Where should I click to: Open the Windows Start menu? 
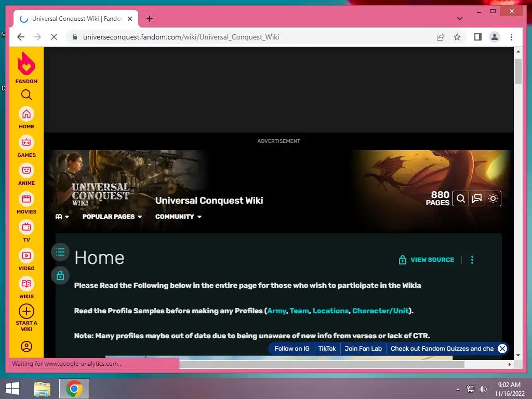pos(12,389)
